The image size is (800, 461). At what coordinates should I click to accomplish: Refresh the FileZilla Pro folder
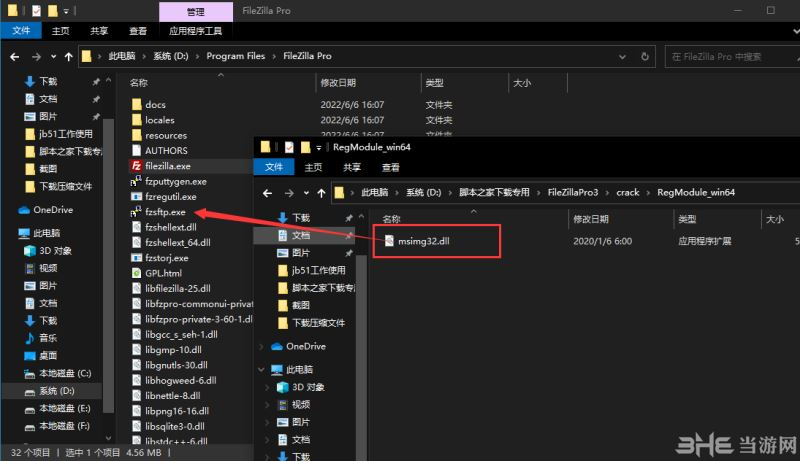click(x=645, y=57)
